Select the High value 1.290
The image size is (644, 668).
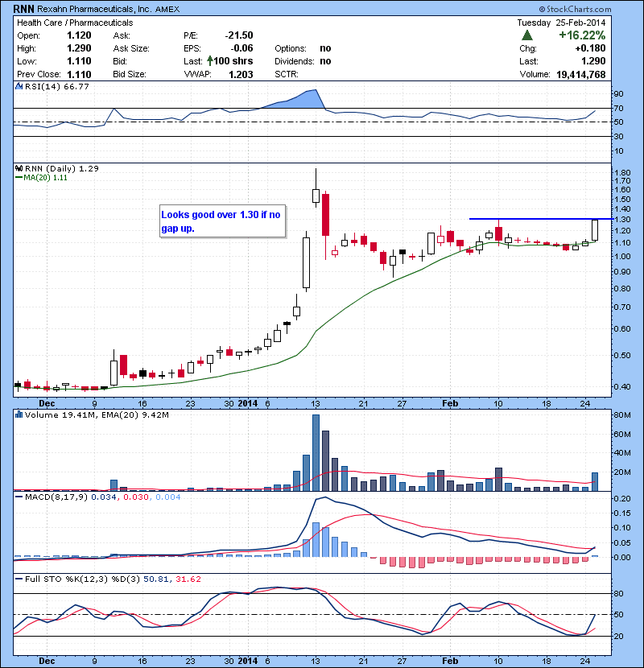(x=79, y=48)
